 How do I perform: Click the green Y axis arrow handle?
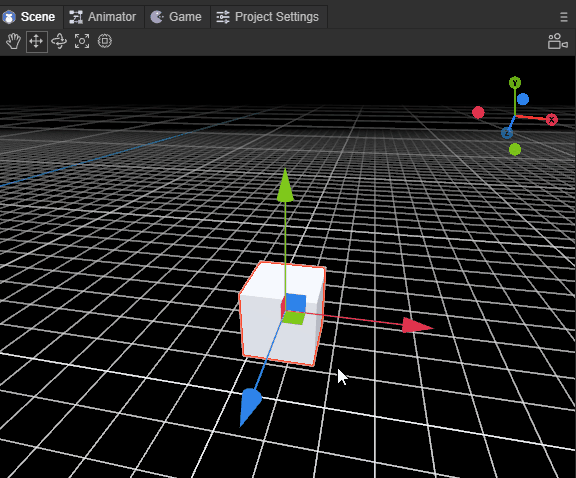pos(285,186)
